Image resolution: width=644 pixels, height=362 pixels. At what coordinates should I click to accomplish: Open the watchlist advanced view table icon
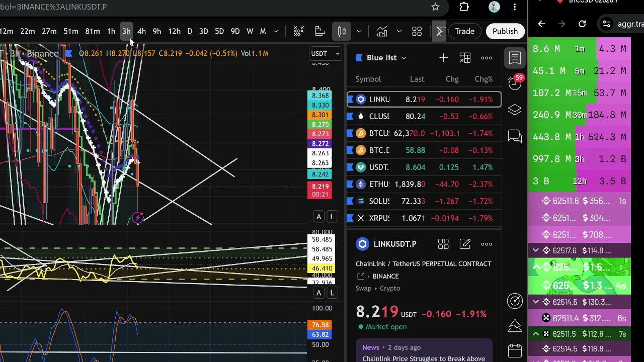coord(465,58)
